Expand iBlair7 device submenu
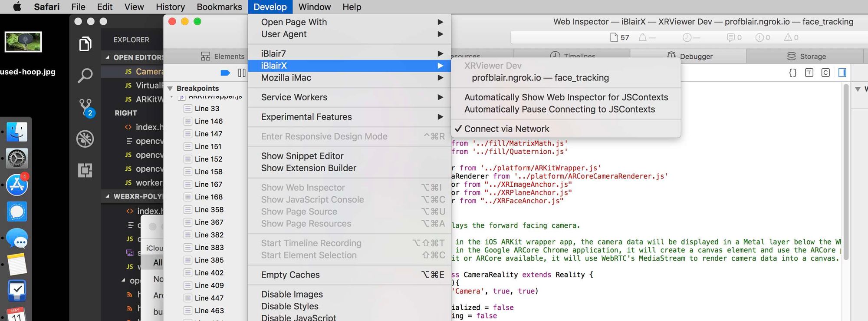Image resolution: width=868 pixels, height=321 pixels. coord(349,53)
